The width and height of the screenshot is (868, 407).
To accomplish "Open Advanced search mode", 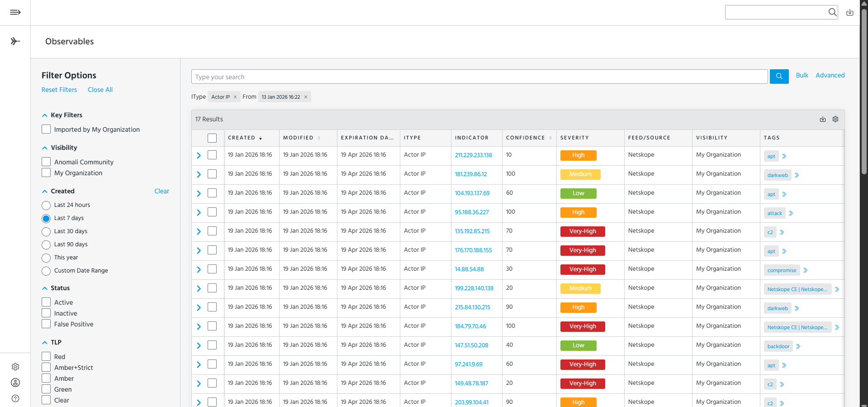I will point(830,75).
